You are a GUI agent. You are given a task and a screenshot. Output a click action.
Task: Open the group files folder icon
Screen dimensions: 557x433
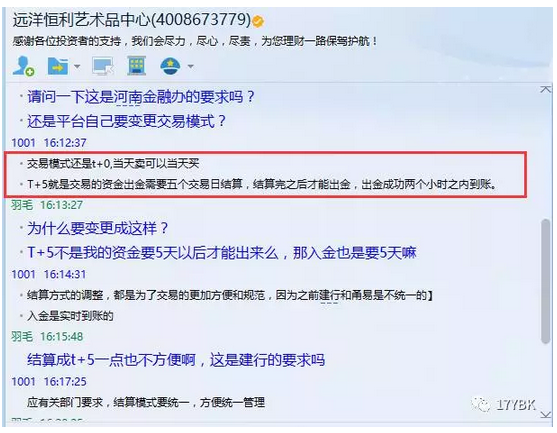tap(58, 66)
